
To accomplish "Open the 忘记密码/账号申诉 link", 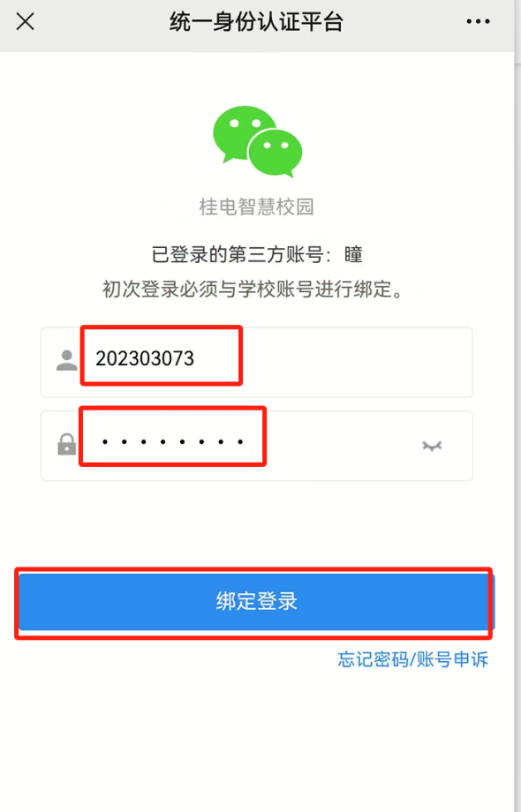I will [x=412, y=659].
